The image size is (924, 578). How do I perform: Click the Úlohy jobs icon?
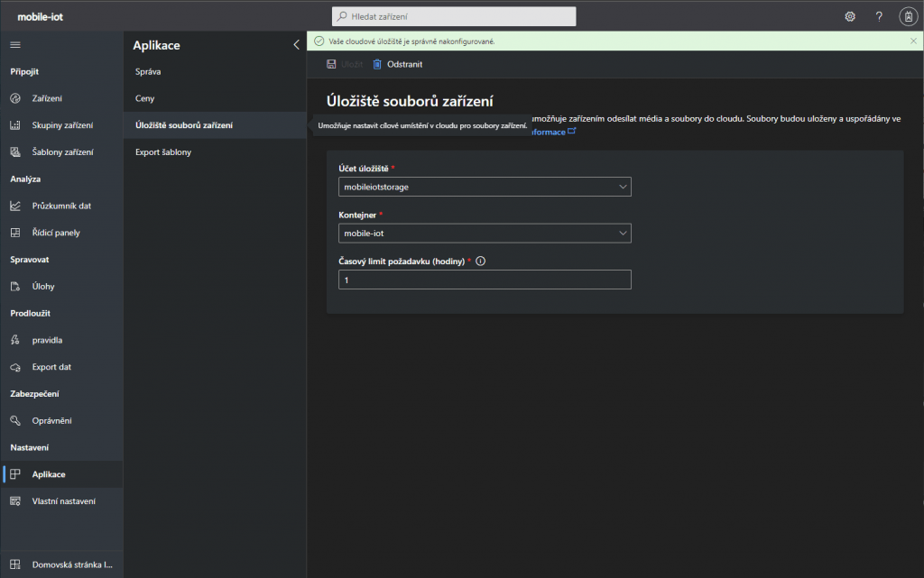(x=15, y=287)
